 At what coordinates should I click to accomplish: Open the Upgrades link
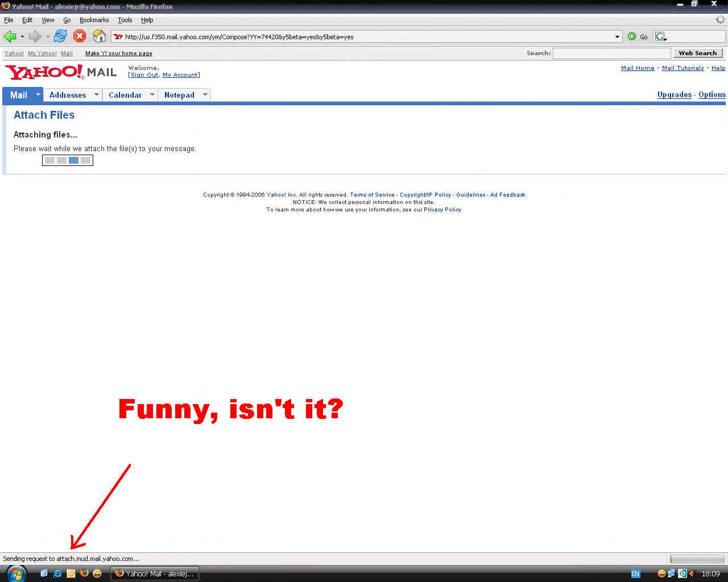pyautogui.click(x=675, y=94)
